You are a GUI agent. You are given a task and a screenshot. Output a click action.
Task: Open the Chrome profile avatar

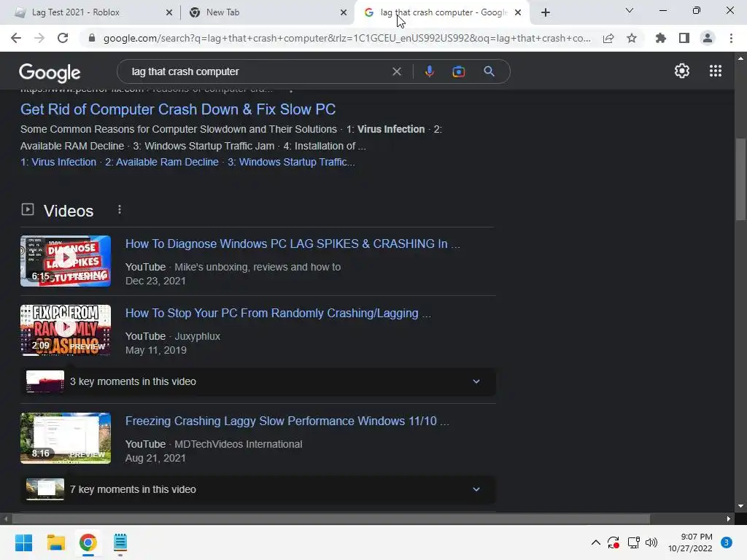click(x=708, y=38)
